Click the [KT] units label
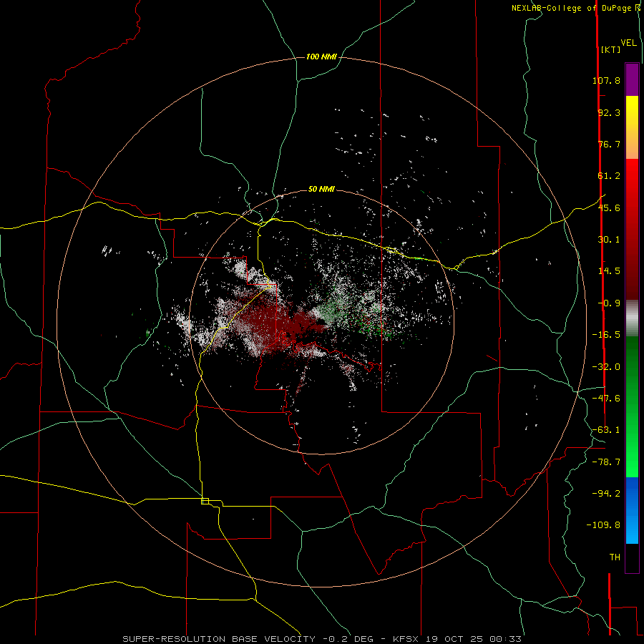644x644 pixels. (610, 49)
